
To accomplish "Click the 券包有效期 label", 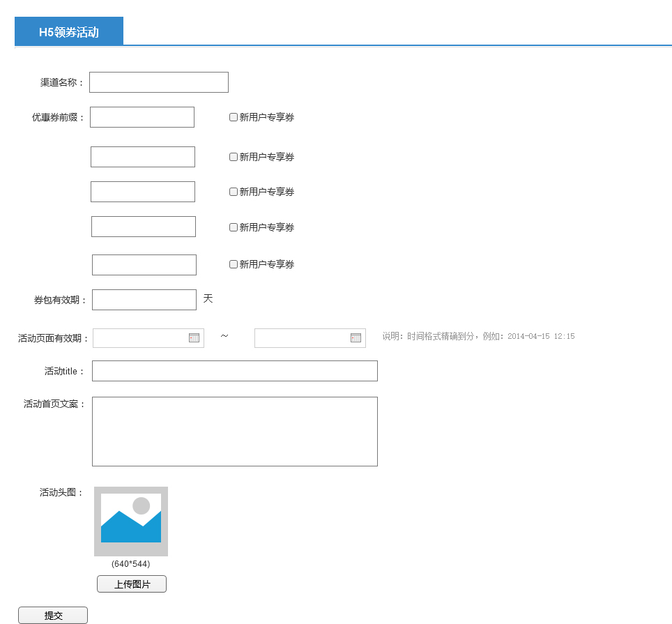I will pos(60,300).
